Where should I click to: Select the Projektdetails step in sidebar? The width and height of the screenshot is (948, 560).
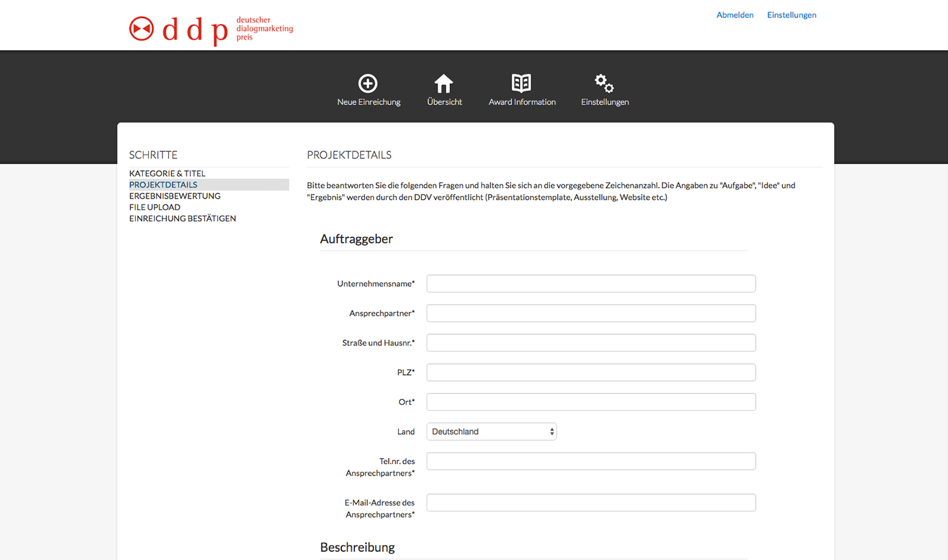[x=163, y=185]
